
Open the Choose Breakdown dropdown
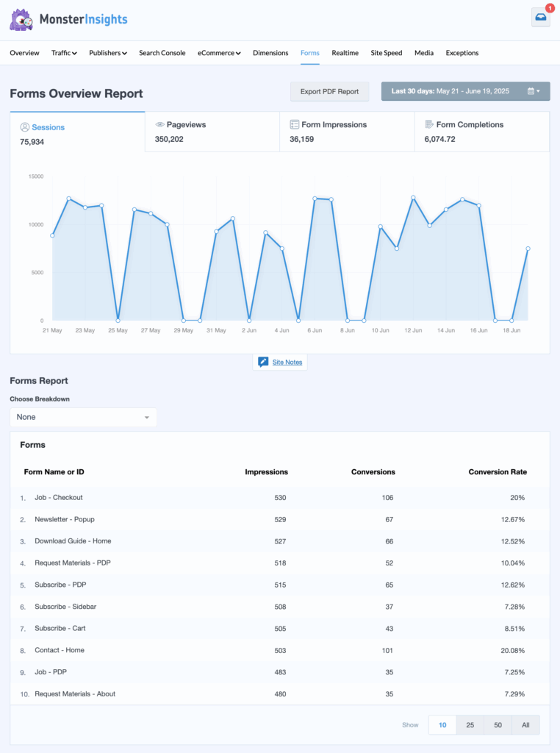83,417
